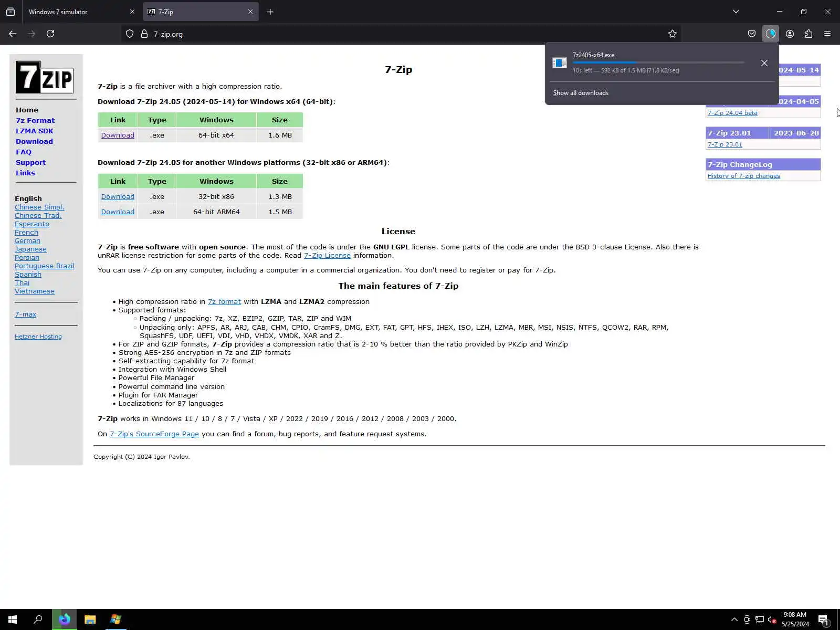The width and height of the screenshot is (840, 630).
Task: Switch language to Portuguese Brazil
Action: (x=44, y=266)
